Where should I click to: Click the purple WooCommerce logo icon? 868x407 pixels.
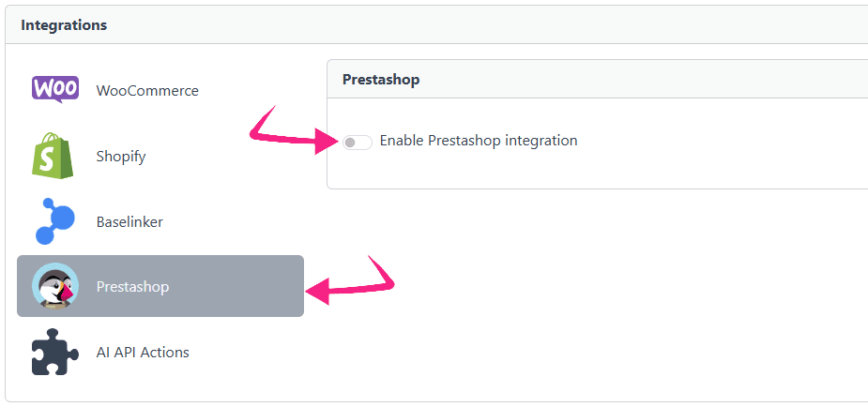(55, 90)
